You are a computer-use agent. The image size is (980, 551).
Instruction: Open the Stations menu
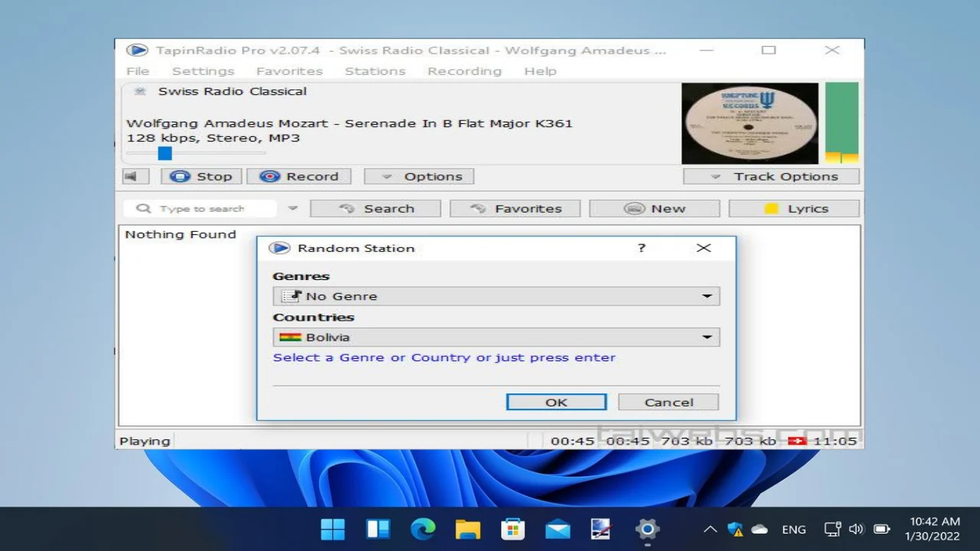click(375, 71)
